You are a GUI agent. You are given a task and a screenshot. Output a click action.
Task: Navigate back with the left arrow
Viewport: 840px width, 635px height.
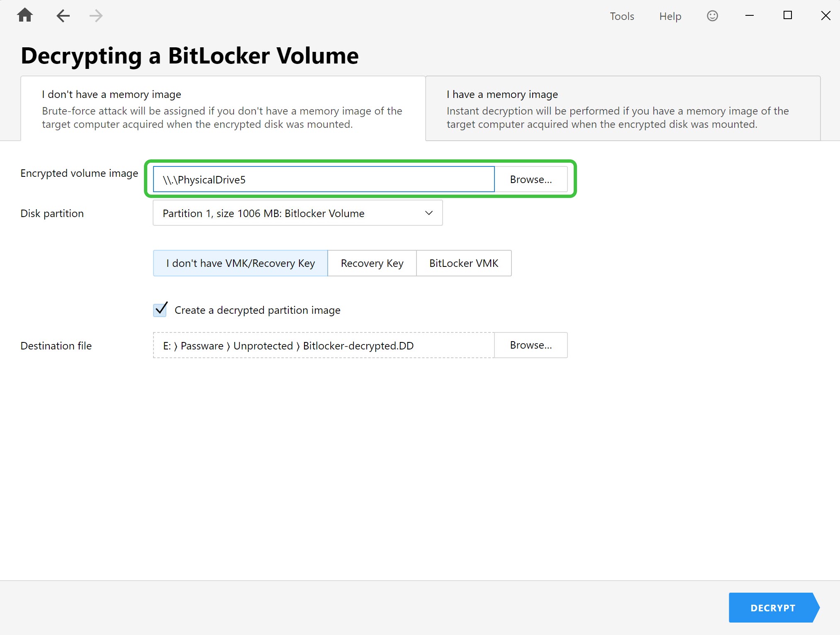click(x=63, y=16)
